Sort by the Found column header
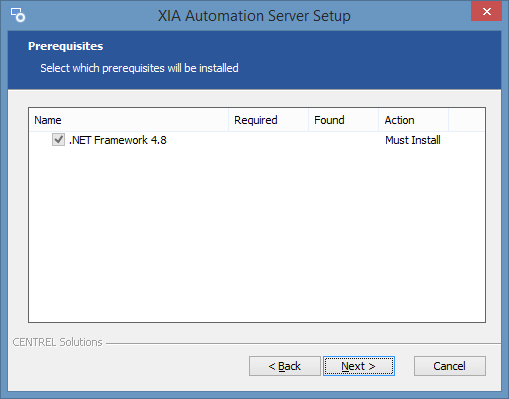 343,120
